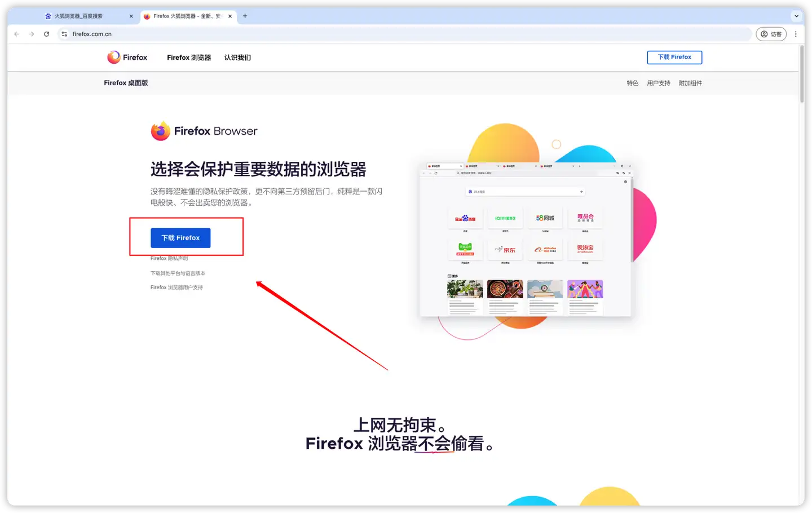Viewport: 812px width, 513px height.
Task: Reload the firefox.com.cn page
Action: click(47, 34)
